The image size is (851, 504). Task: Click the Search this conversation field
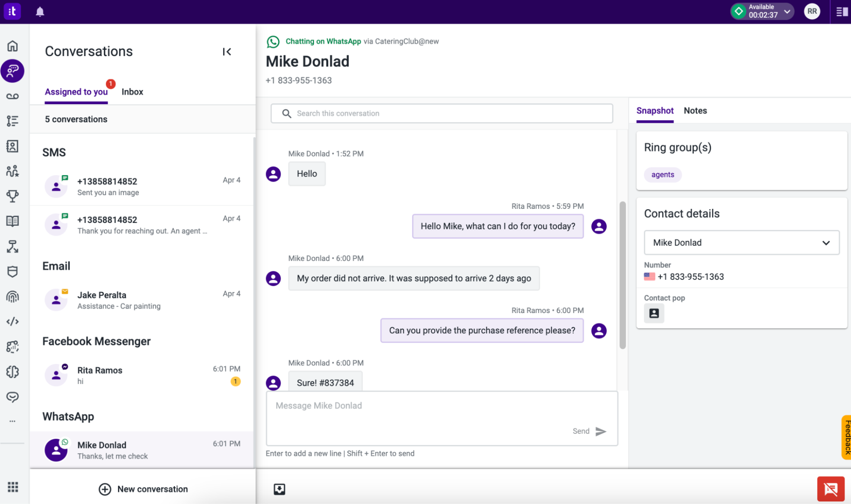(441, 114)
